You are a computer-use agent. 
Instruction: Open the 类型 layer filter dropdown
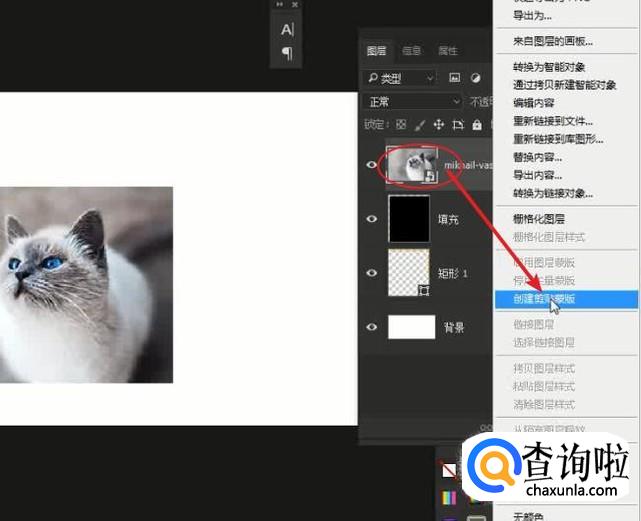point(400,77)
